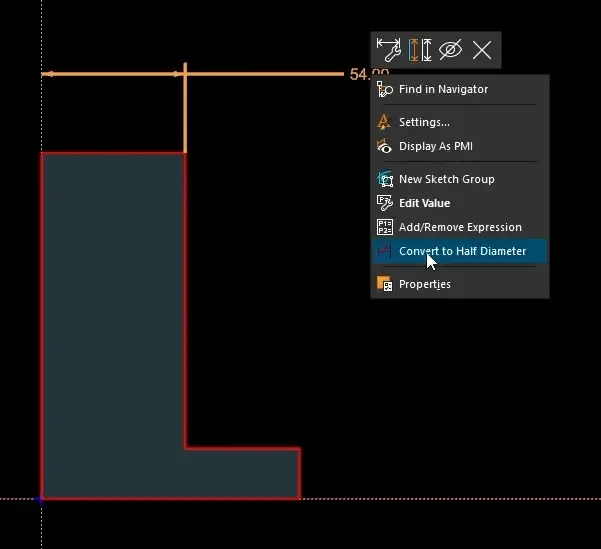The height and width of the screenshot is (549, 601).
Task: Select the sketch origin point at the lower-left corner
Action: [x=41, y=499]
